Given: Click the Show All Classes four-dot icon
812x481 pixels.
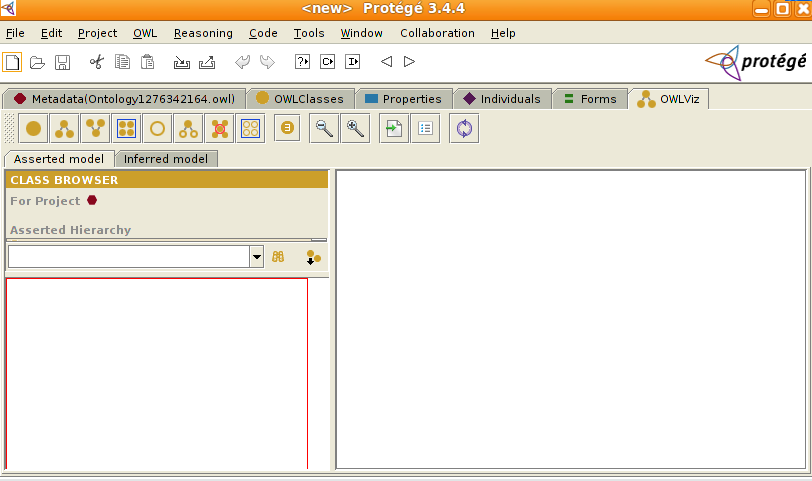Looking at the screenshot, I should [126, 128].
